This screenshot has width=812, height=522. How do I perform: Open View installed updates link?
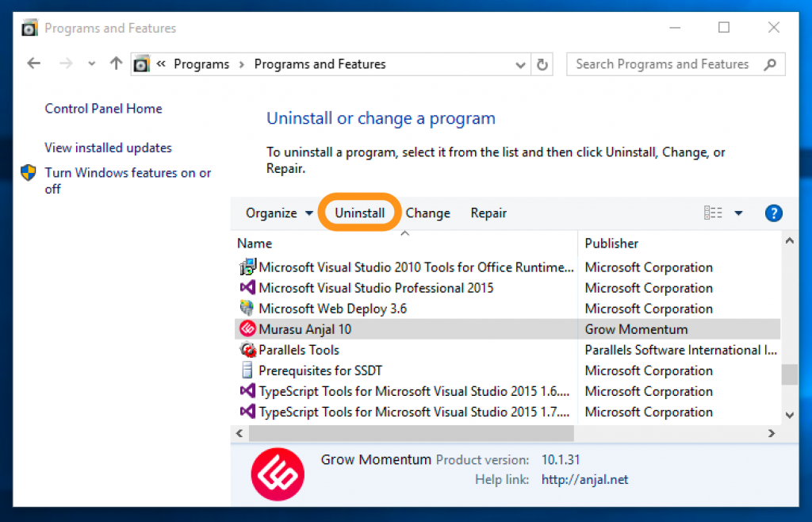click(108, 148)
